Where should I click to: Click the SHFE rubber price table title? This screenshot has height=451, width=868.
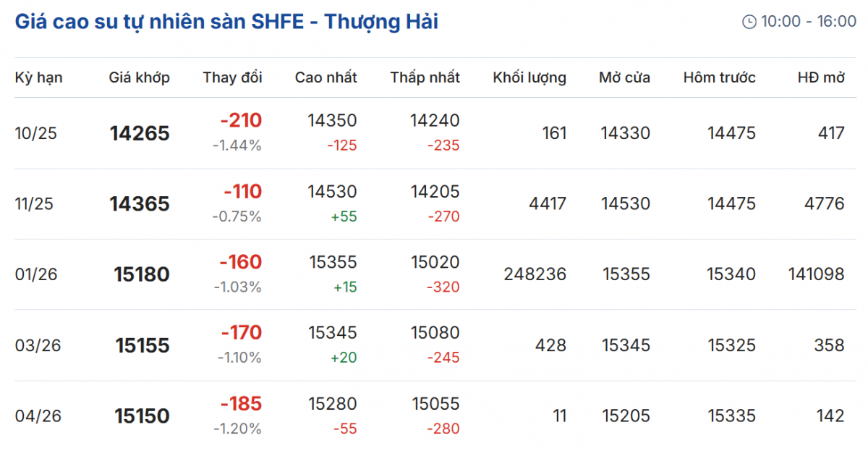(x=226, y=22)
